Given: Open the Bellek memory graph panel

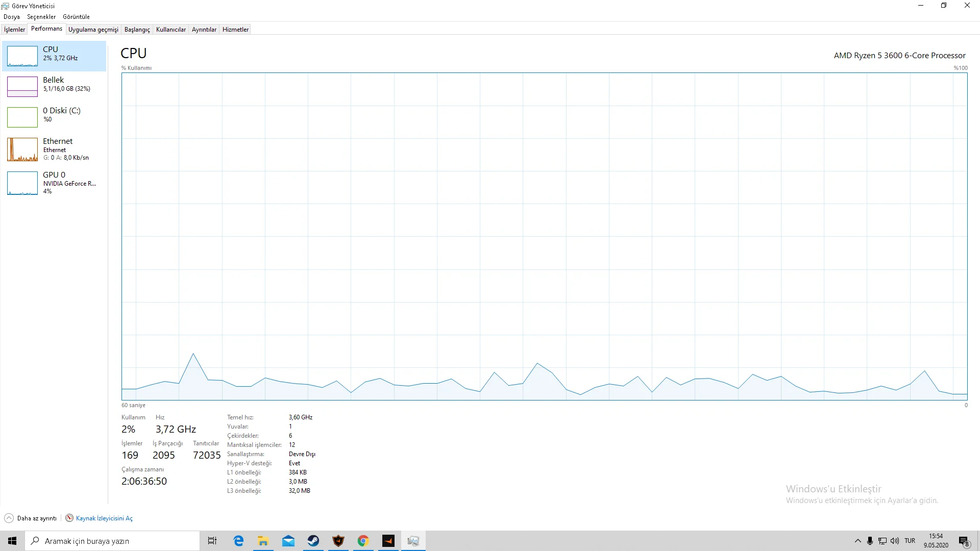Looking at the screenshot, I should click(x=22, y=87).
